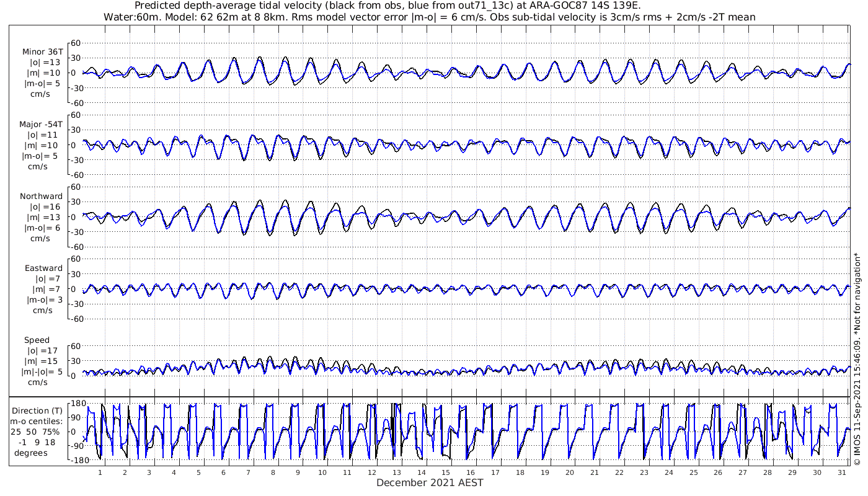
Task: Click day tick '23' on the x-axis
Action: tap(644, 472)
